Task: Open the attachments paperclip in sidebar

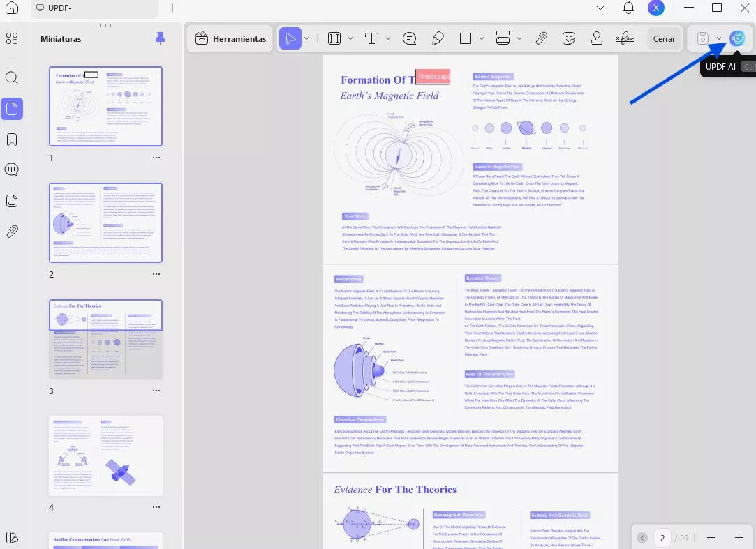Action: pyautogui.click(x=12, y=232)
